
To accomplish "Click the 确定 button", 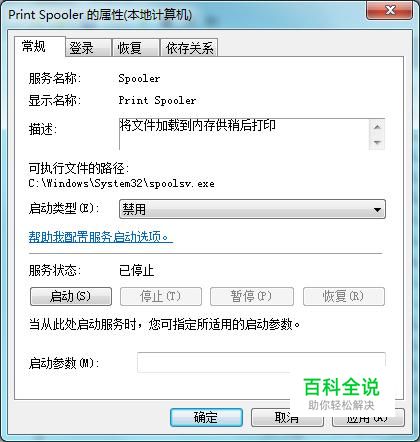I will tap(206, 418).
